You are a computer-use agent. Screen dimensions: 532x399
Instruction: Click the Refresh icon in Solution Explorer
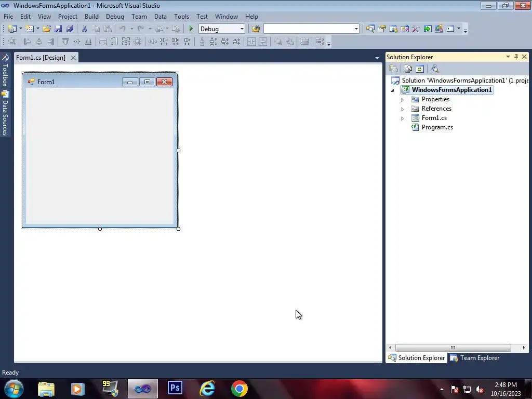point(420,69)
